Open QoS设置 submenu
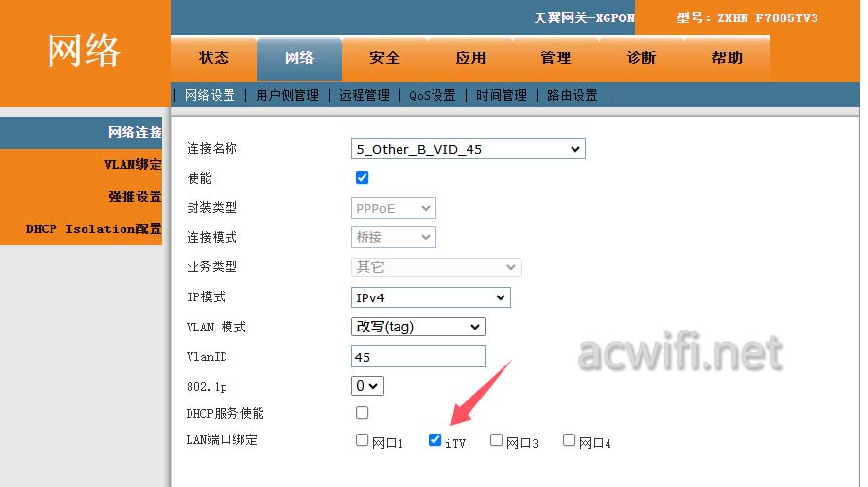Viewport: 868px width, 487px height. [x=433, y=95]
